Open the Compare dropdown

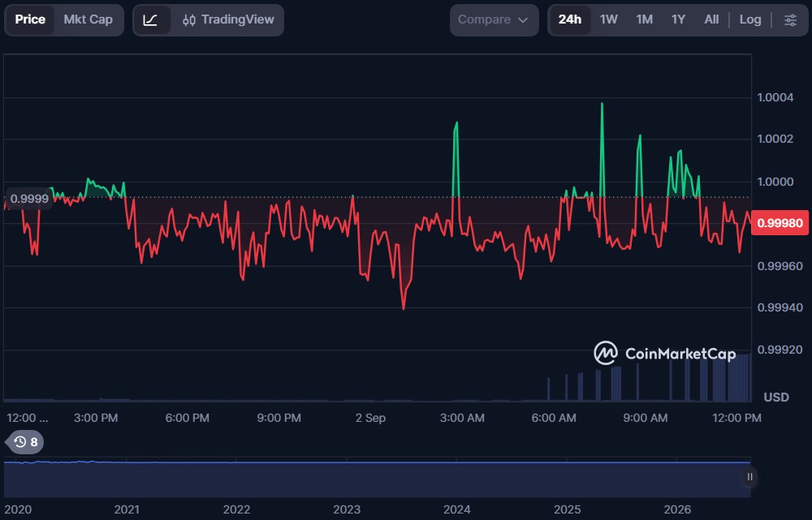[494, 20]
